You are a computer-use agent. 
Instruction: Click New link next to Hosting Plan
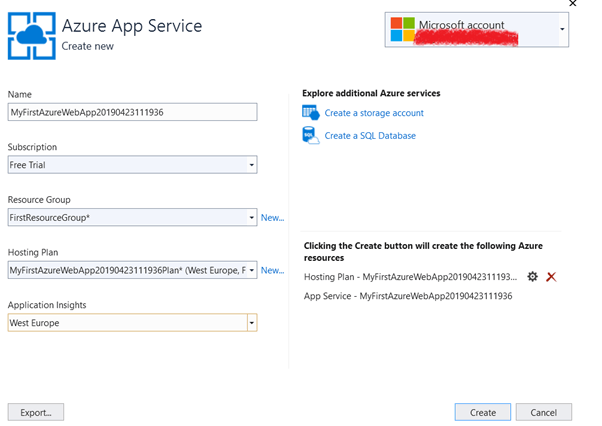tap(273, 270)
